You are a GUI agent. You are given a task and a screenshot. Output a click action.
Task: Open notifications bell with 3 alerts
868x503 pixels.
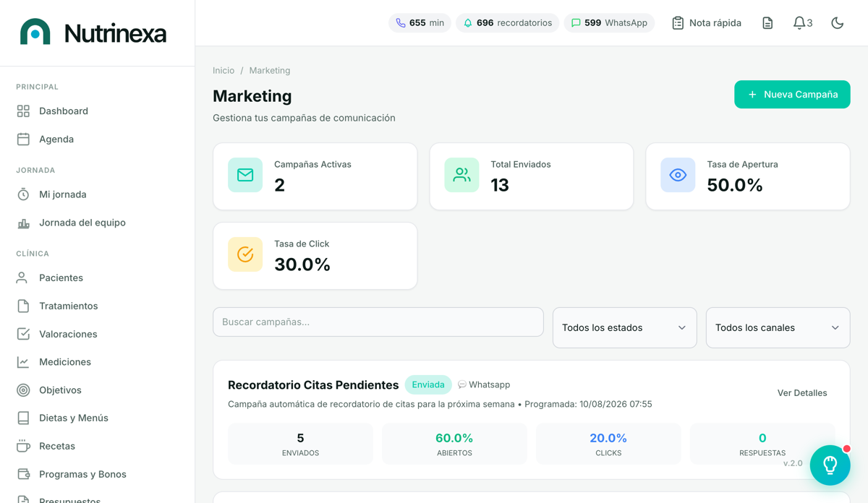(803, 23)
